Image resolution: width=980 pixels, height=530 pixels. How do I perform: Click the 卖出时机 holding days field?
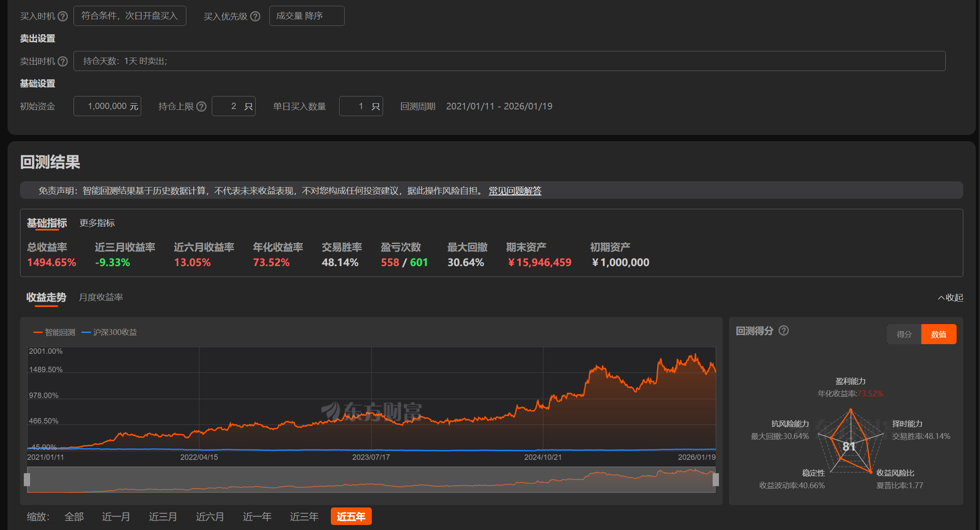(509, 61)
